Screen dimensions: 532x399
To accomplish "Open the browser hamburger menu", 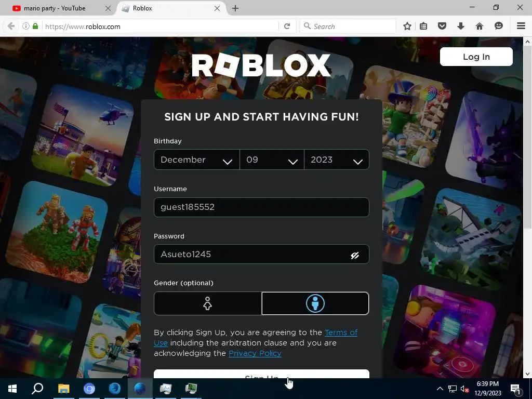I will 521,26.
